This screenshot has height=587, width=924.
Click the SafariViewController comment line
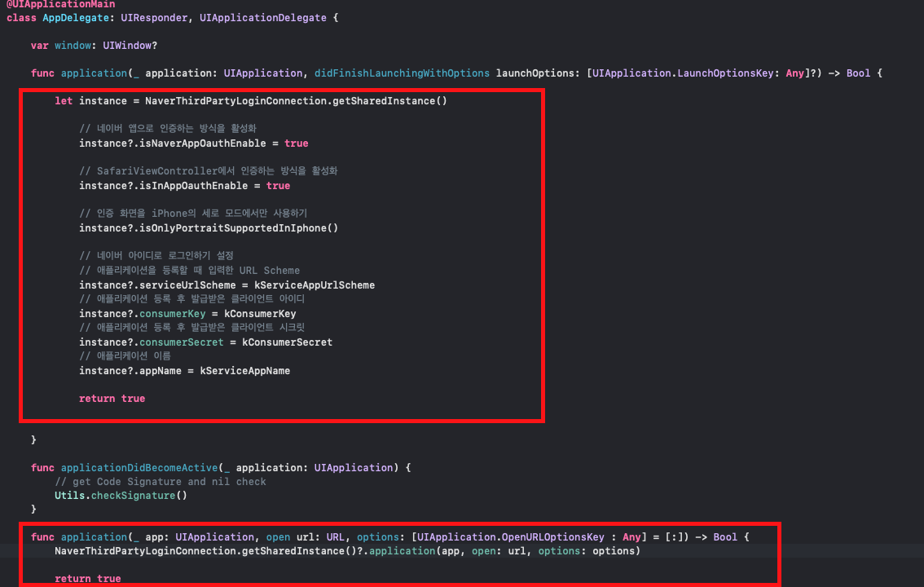[x=208, y=171]
